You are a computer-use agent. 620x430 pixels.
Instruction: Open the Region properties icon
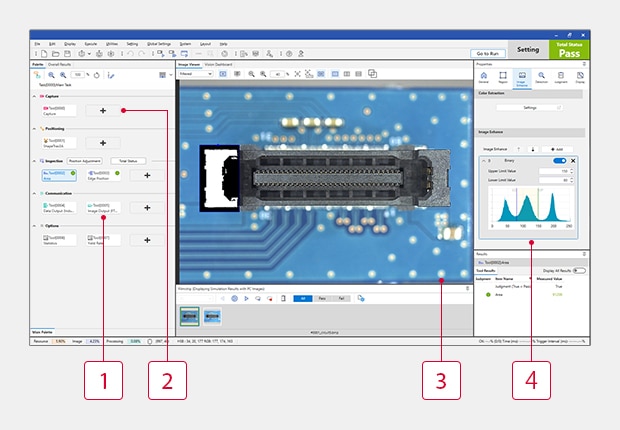pyautogui.click(x=504, y=76)
